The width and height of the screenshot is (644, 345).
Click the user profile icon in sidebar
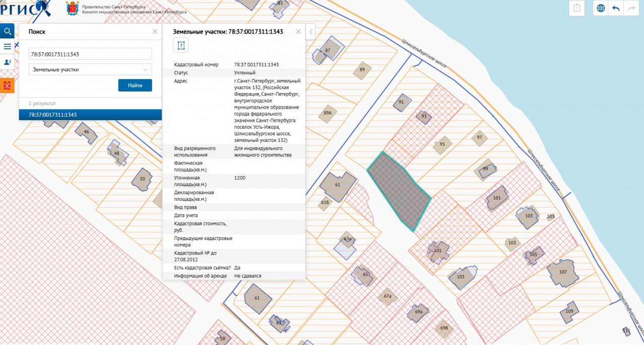tap(7, 62)
